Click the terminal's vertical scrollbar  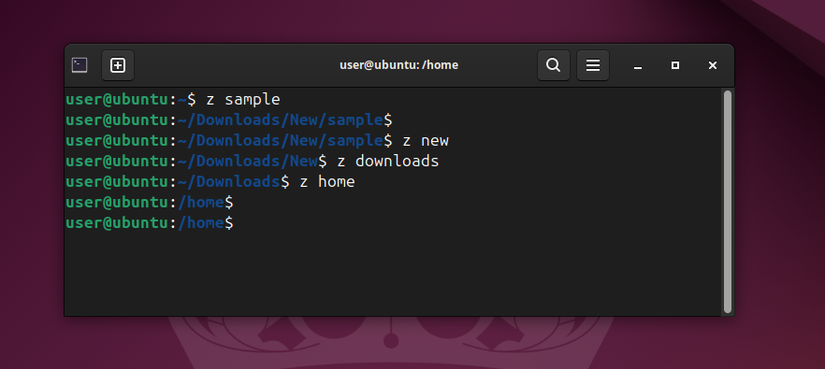pos(728,202)
